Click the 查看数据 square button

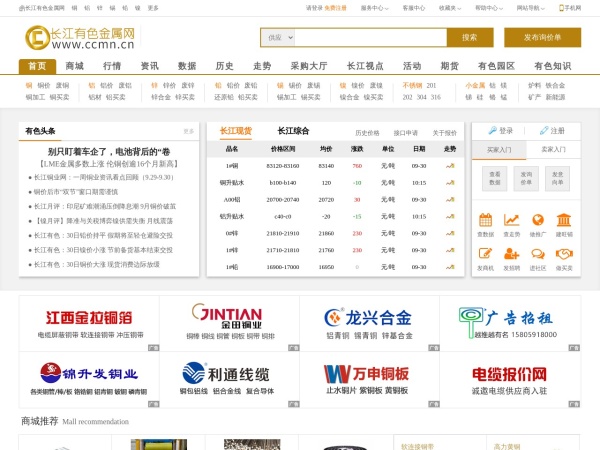(x=495, y=178)
